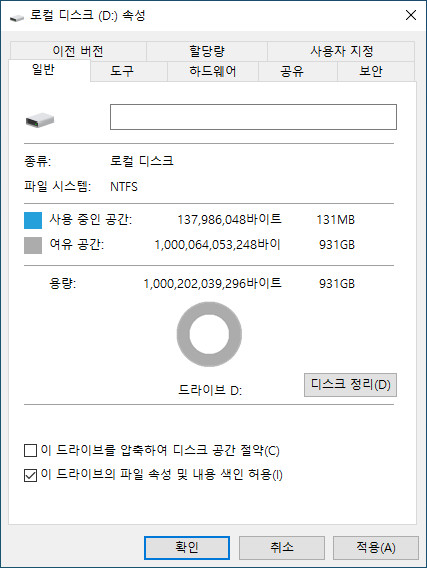Open 디스크 정리(D) disk cleanup
Viewport: 427px width, 568px height.
(350, 385)
